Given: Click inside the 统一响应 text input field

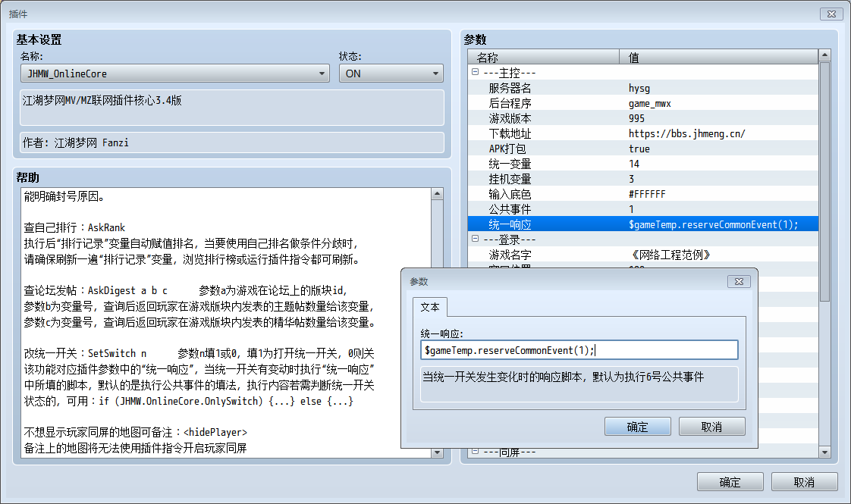Looking at the screenshot, I should click(x=579, y=349).
